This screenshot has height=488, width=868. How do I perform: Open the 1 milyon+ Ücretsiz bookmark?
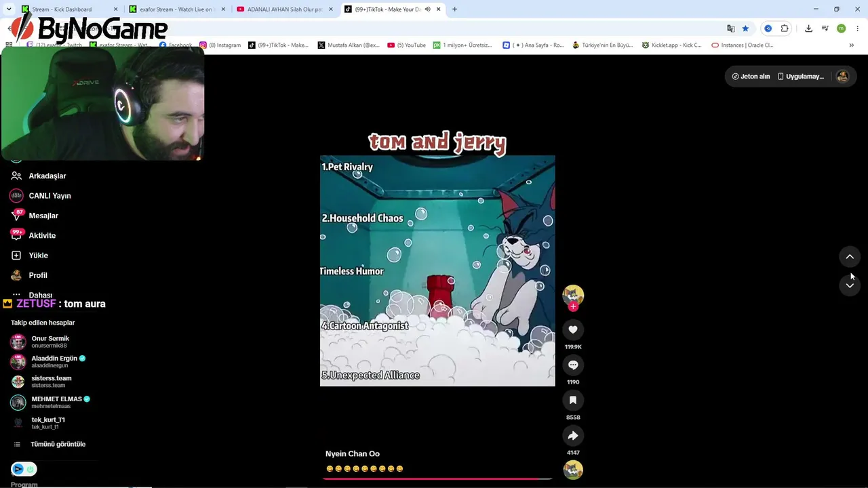463,45
